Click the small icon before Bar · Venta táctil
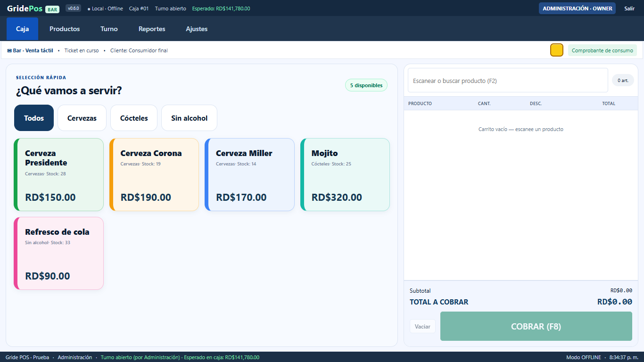 click(x=9, y=50)
